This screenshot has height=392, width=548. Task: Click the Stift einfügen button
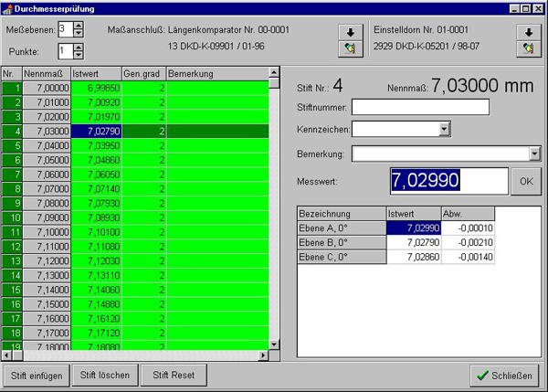(37, 376)
